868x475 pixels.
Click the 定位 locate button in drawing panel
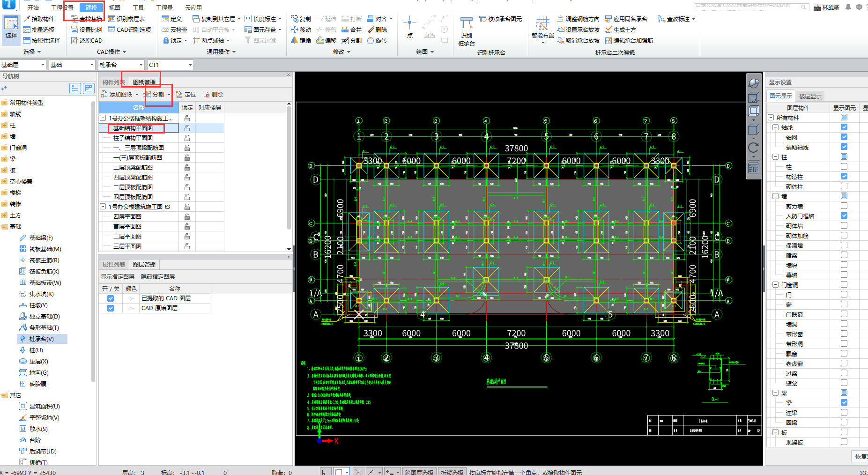[185, 94]
